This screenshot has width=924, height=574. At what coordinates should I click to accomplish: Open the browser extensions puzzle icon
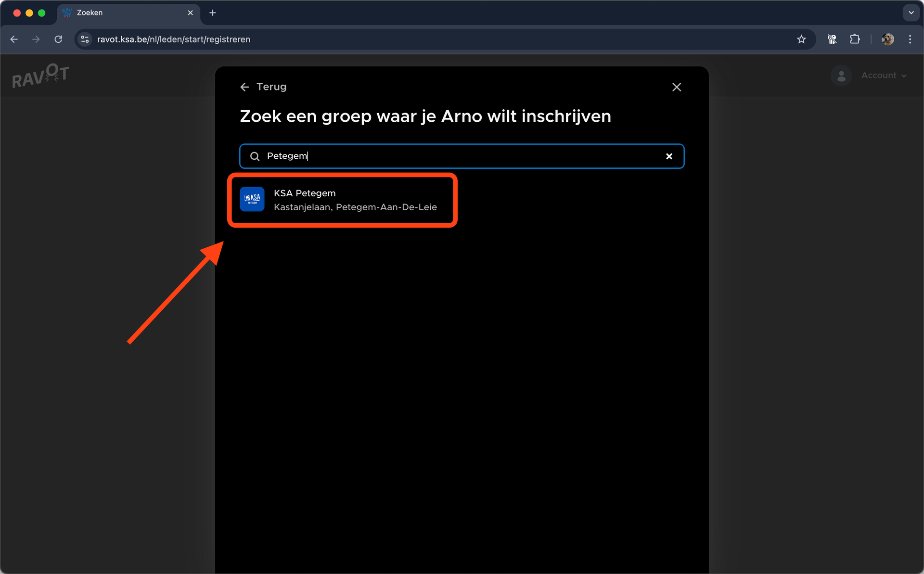(x=855, y=39)
